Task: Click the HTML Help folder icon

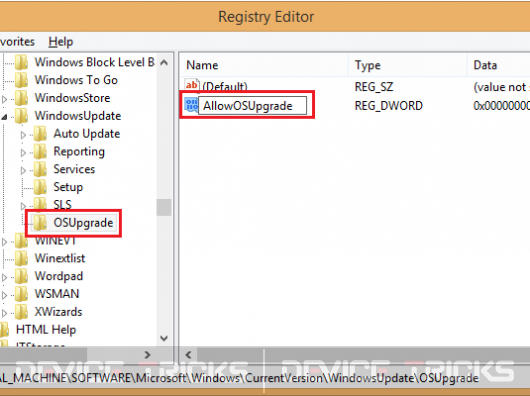Action: pos(4,330)
